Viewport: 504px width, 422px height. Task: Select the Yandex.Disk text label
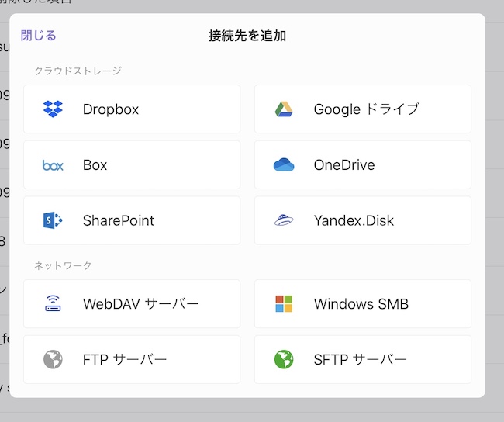click(x=354, y=220)
